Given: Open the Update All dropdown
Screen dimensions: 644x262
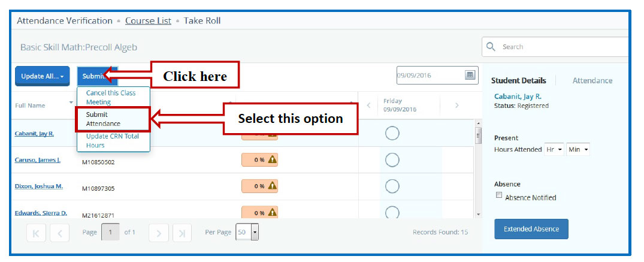Looking at the screenshot, I should coord(42,76).
